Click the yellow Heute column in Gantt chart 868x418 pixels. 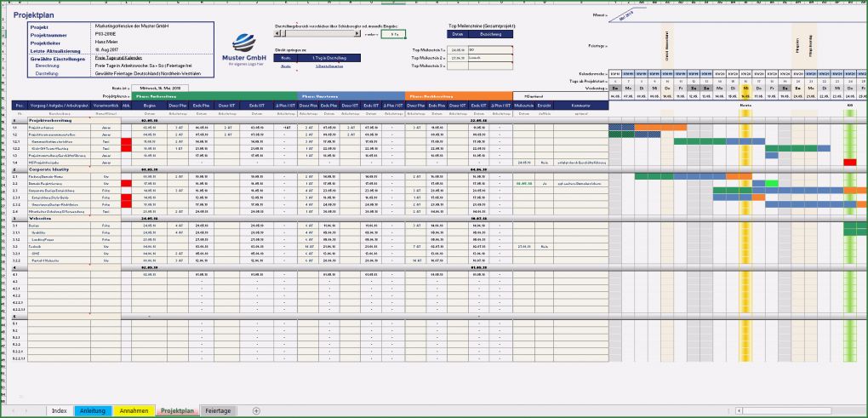[x=745, y=213]
